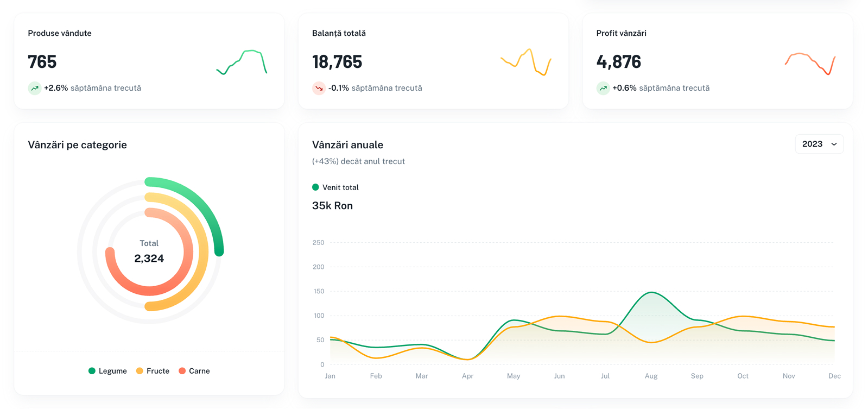Toggle the Fructe series in the legend

(153, 371)
